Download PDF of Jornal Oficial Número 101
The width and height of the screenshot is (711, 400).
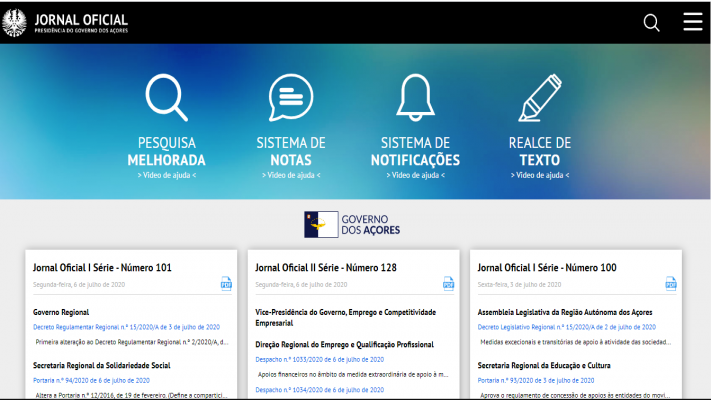226,284
